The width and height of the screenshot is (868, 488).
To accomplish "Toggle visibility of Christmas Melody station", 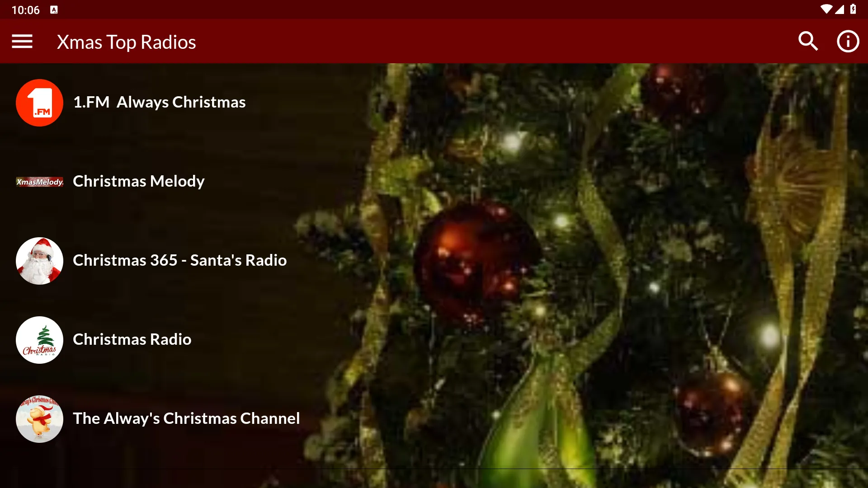I will point(39,182).
